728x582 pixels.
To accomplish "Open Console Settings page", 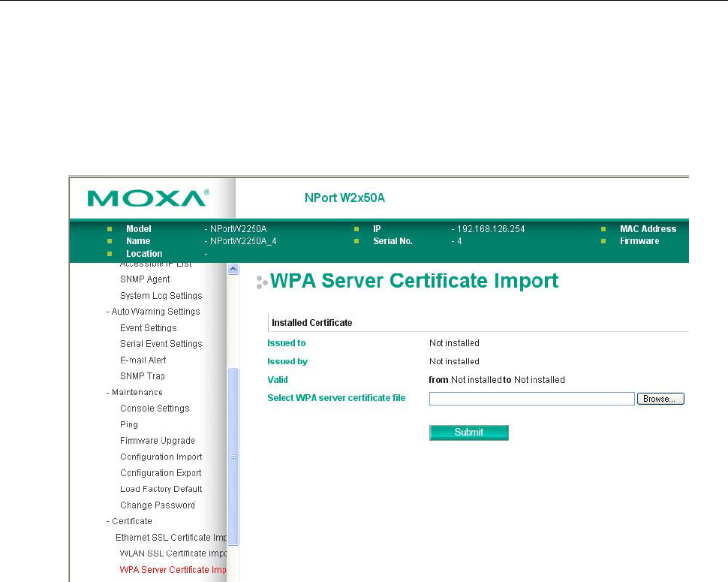I will [x=155, y=409].
